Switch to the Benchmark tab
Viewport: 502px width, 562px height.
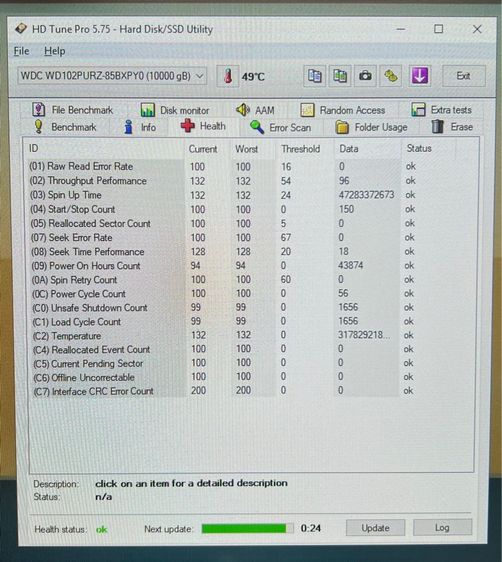65,127
